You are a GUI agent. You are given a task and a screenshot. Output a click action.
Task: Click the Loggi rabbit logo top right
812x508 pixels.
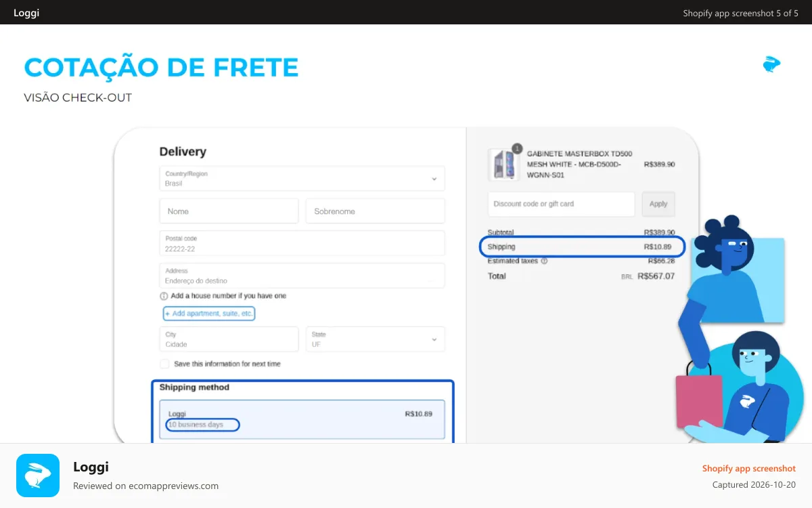point(771,64)
